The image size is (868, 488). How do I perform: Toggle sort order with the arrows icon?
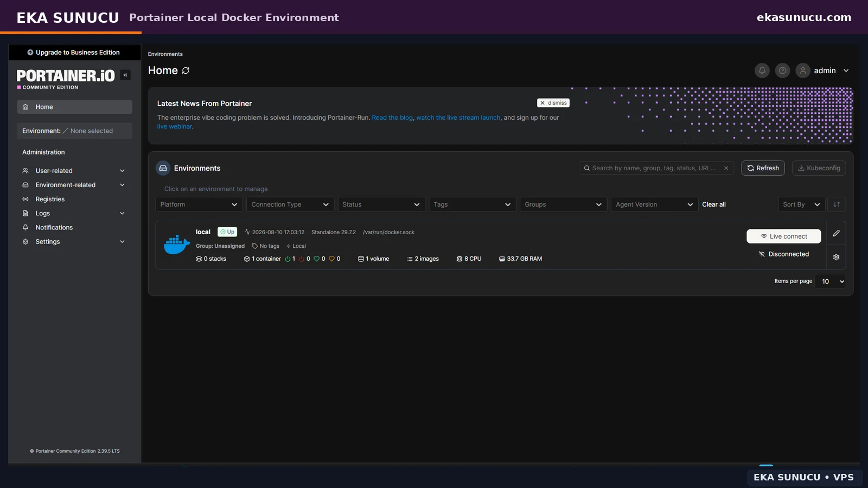[x=837, y=204]
